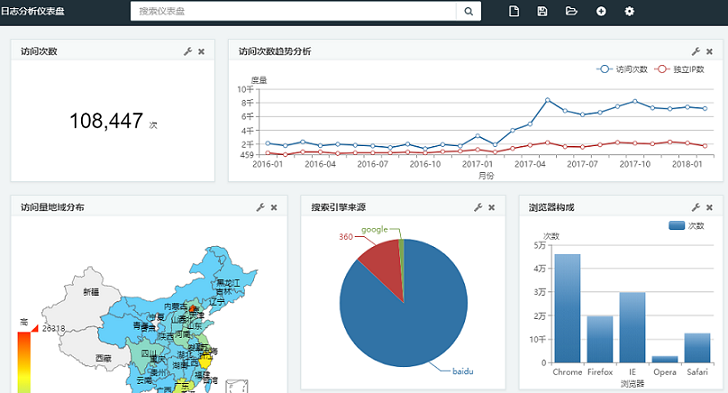
Task: Focus the 搜索仪表盘 search field
Action: pos(293,11)
